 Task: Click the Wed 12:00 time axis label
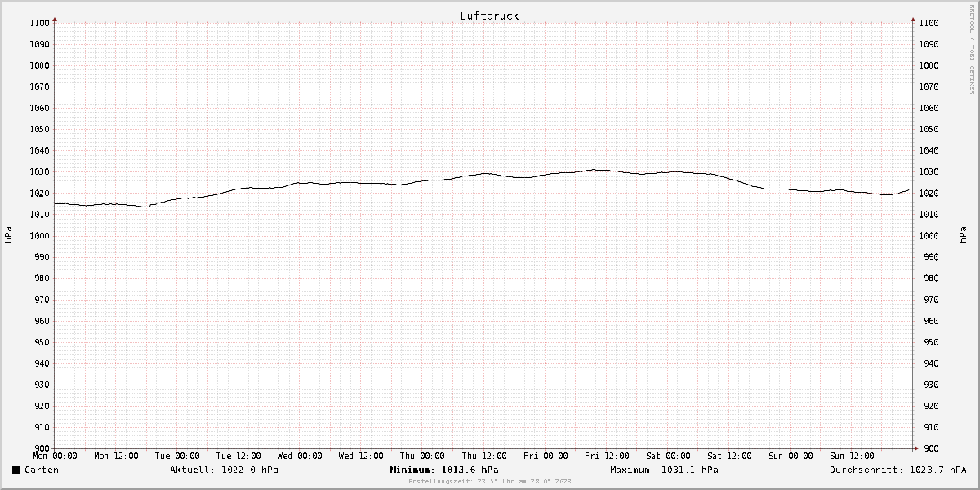pyautogui.click(x=361, y=456)
